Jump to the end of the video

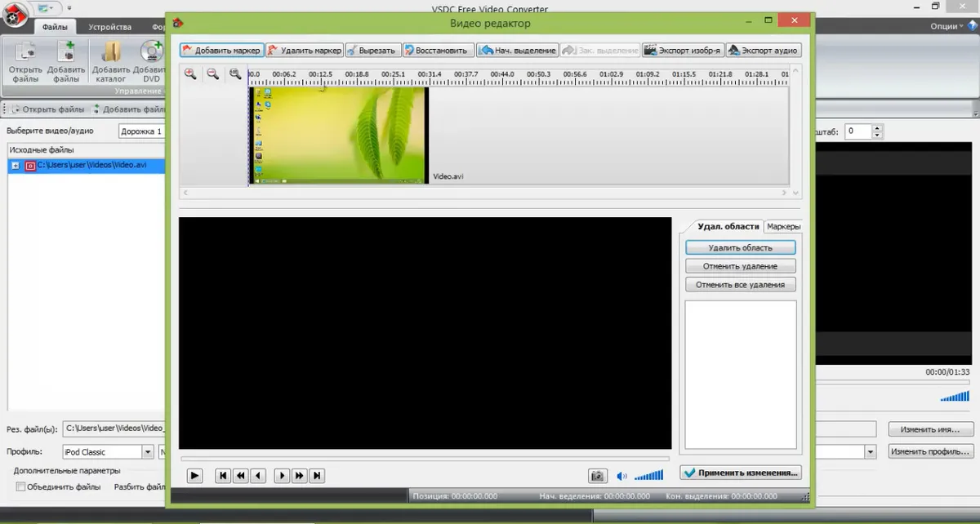point(318,475)
